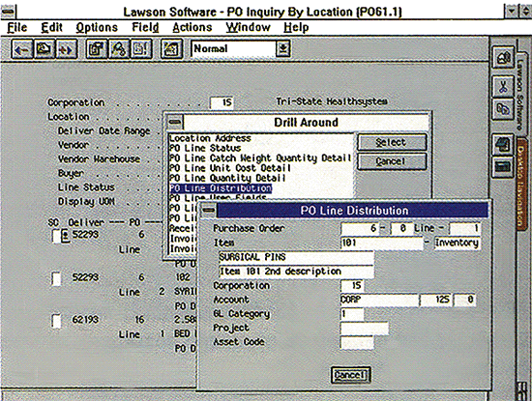Click the Account field showing CORP

(379, 300)
